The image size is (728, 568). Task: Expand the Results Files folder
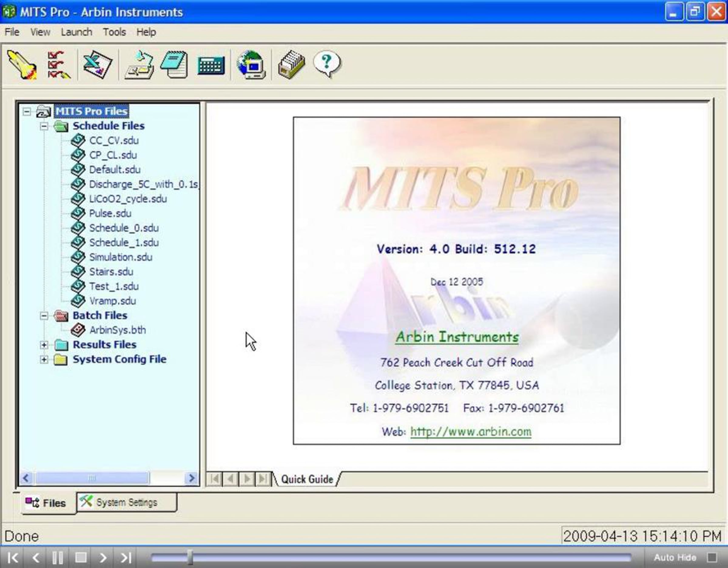[44, 345]
